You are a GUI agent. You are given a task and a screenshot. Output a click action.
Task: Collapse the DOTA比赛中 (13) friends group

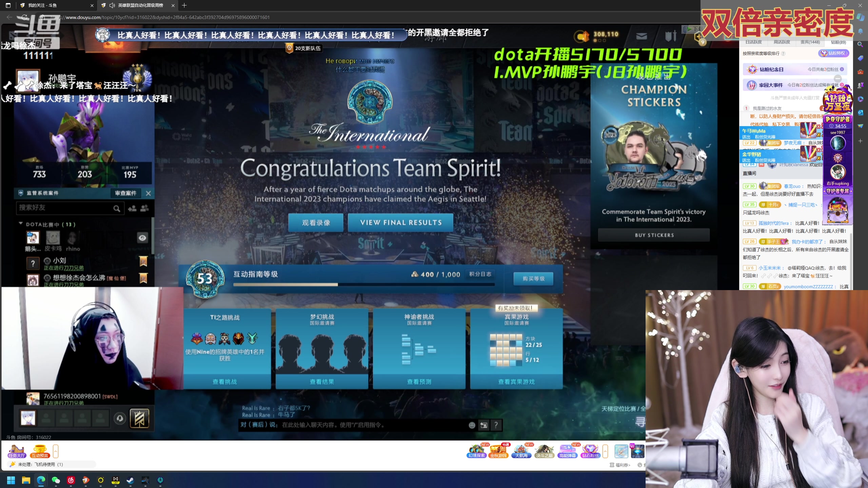pos(21,224)
